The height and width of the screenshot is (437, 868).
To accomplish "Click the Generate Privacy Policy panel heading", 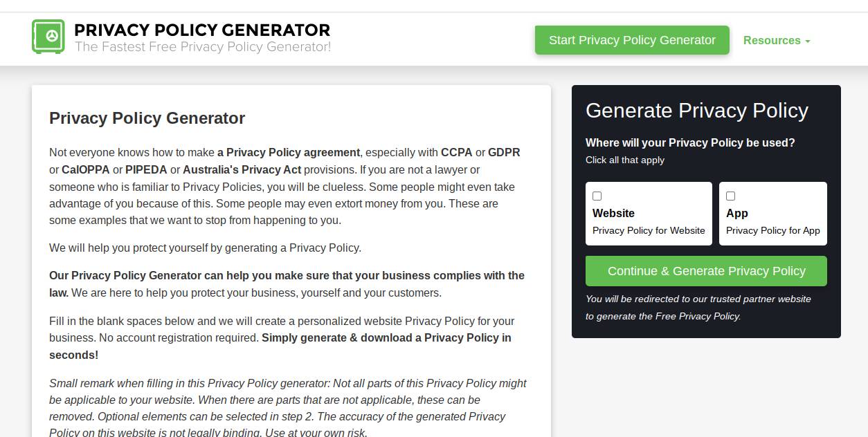I will point(696,111).
